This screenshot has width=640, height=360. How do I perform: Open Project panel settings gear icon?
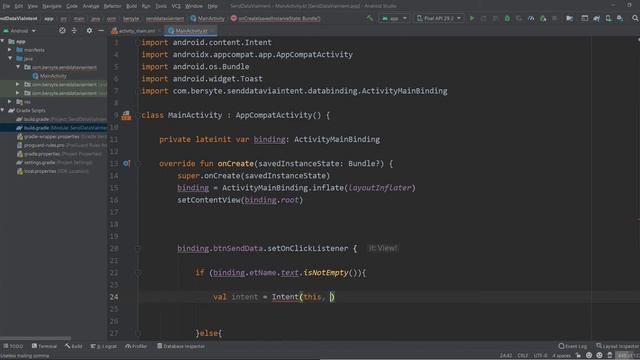[x=89, y=31]
